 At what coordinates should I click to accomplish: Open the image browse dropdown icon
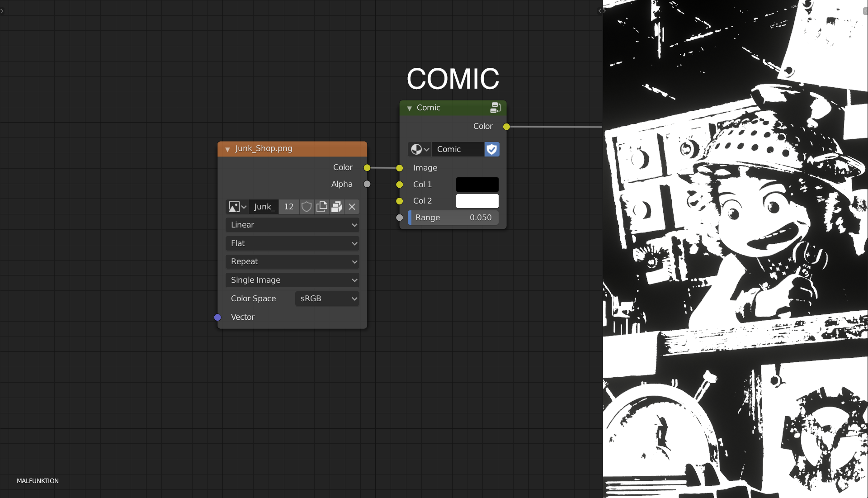click(x=237, y=207)
